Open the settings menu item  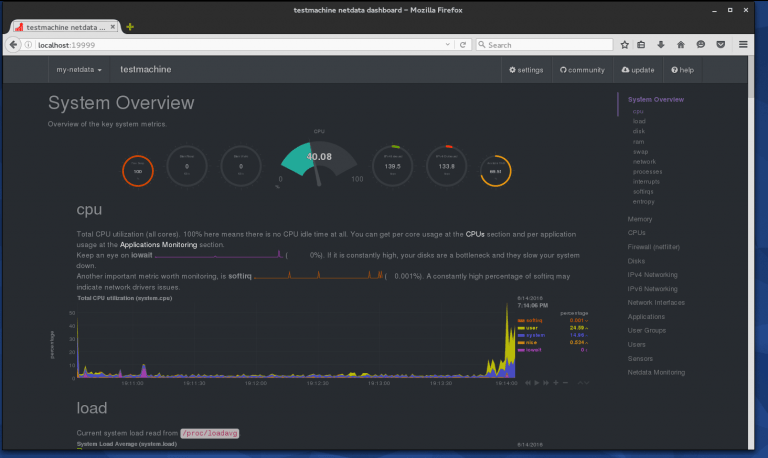(x=526, y=70)
